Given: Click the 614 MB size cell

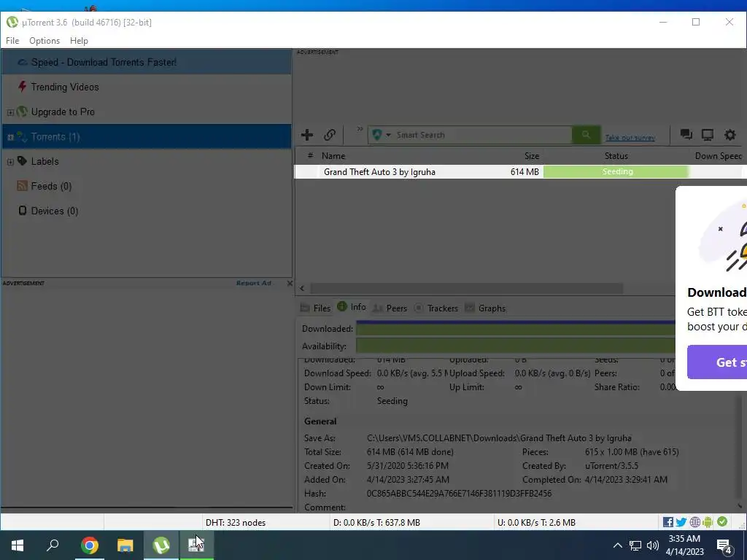Looking at the screenshot, I should pos(525,172).
